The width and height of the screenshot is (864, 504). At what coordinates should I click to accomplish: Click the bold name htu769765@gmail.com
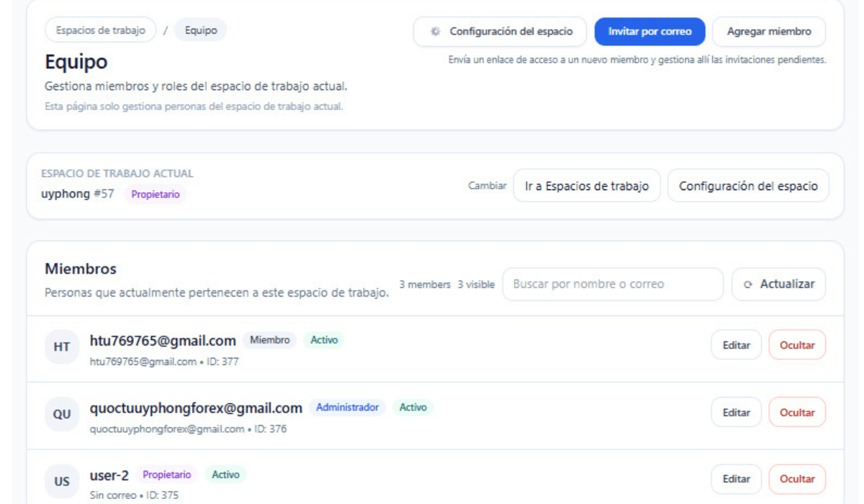click(163, 341)
